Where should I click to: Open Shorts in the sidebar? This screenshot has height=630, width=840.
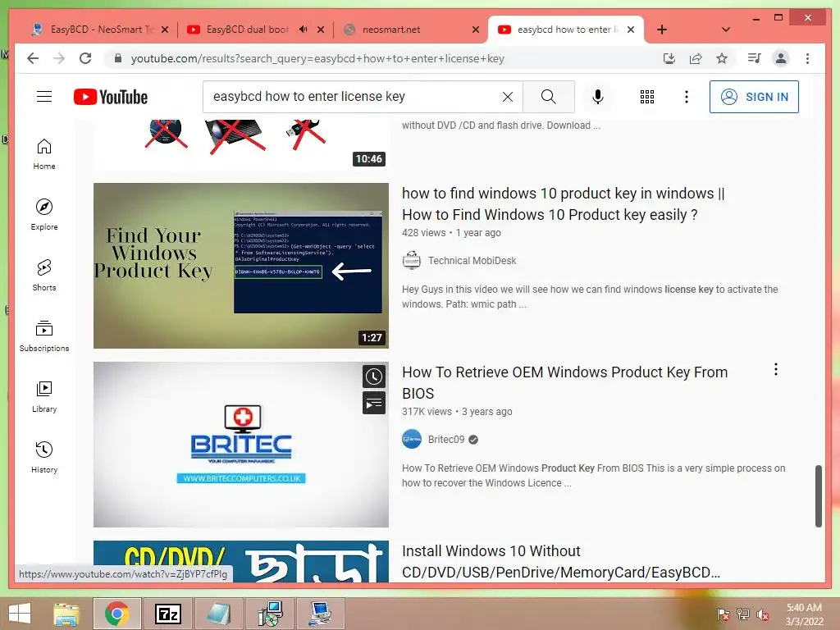(x=44, y=276)
